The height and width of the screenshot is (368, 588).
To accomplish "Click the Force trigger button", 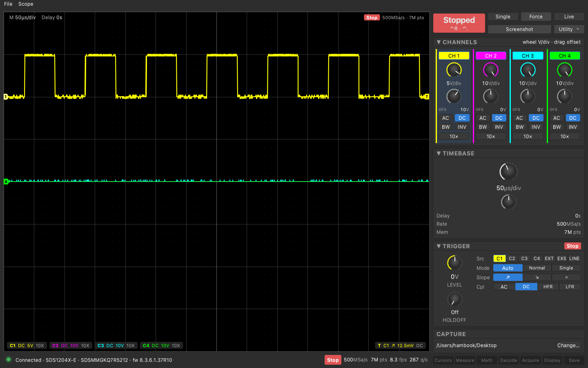I will click(536, 17).
